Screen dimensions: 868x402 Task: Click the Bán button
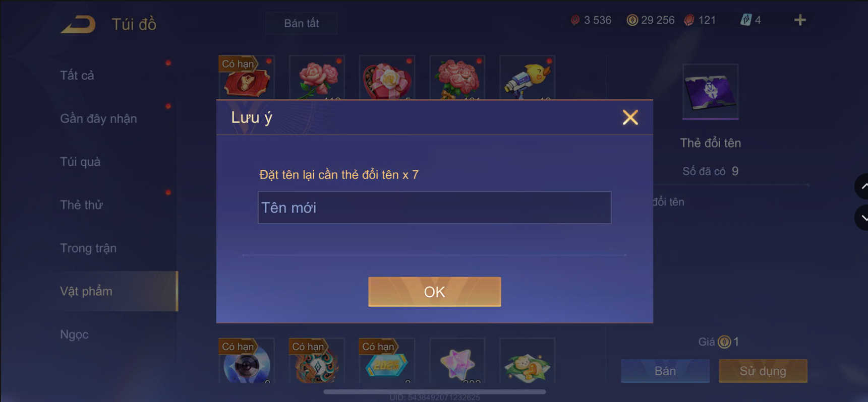tap(665, 371)
